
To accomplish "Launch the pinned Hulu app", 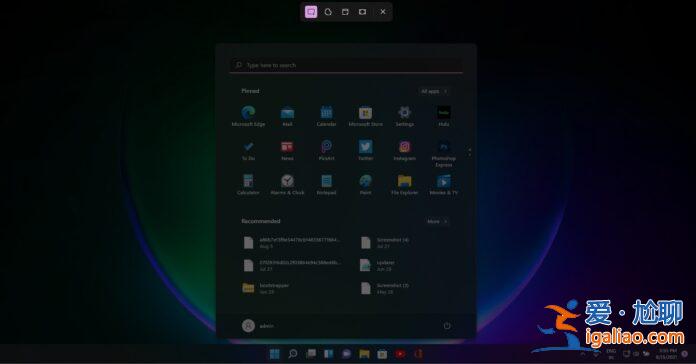I will point(444,116).
